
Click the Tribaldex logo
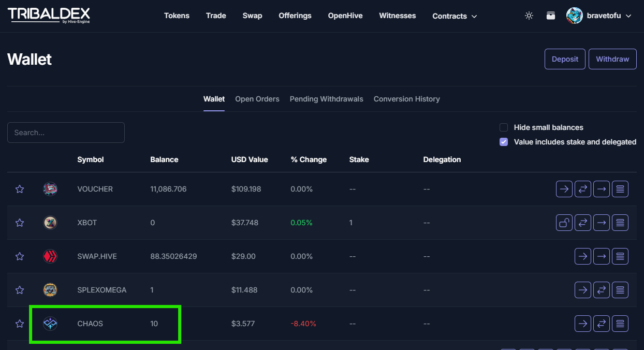[49, 16]
